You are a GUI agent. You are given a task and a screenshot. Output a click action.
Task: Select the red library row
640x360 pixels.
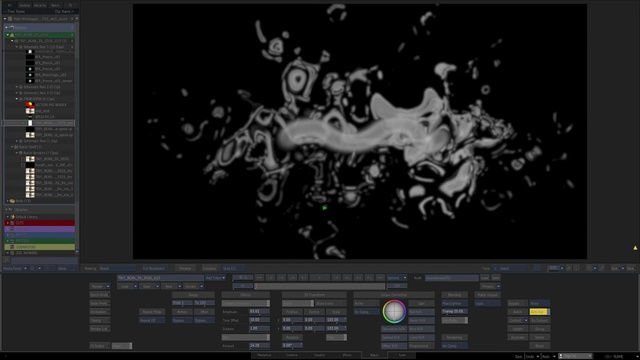click(40, 223)
